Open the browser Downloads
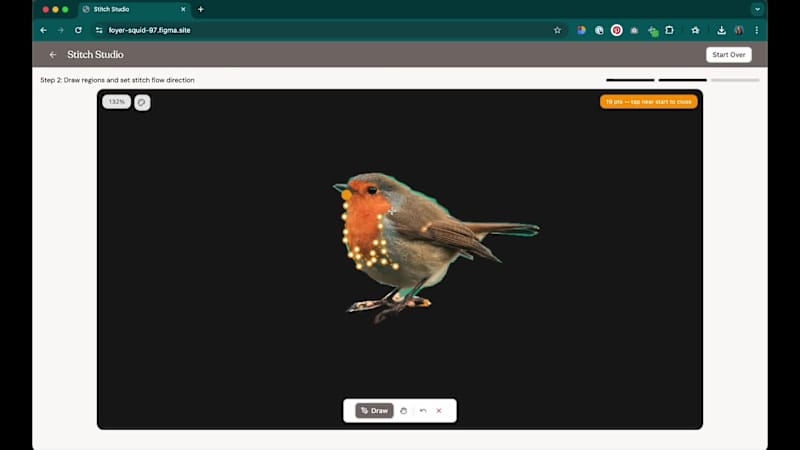Viewport: 800px width, 450px height. point(721,30)
